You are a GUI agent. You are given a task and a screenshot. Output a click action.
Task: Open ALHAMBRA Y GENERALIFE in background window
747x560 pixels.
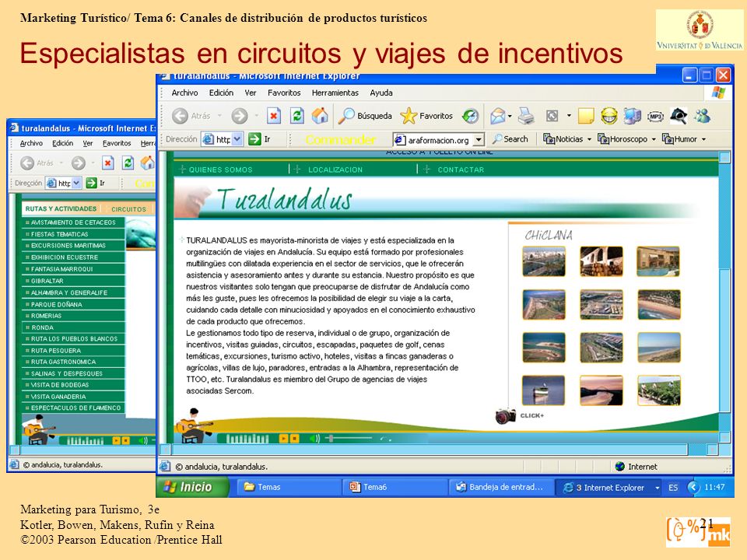click(x=73, y=292)
